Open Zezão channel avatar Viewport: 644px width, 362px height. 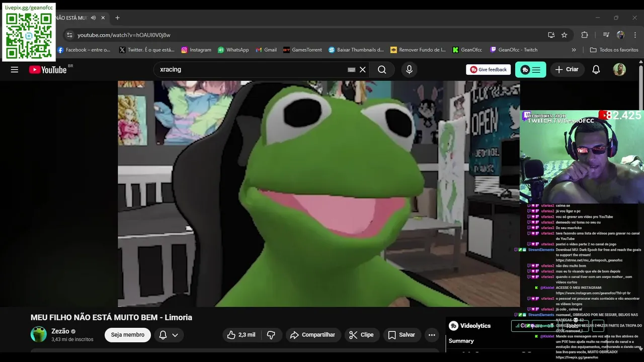(x=39, y=334)
